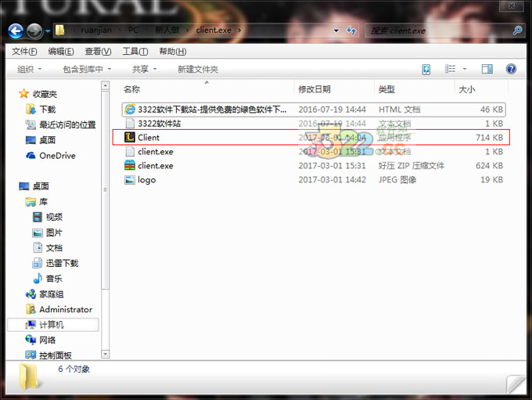Screen dimensions: 532x400
Task: Change view with the view icon
Action: (450, 69)
